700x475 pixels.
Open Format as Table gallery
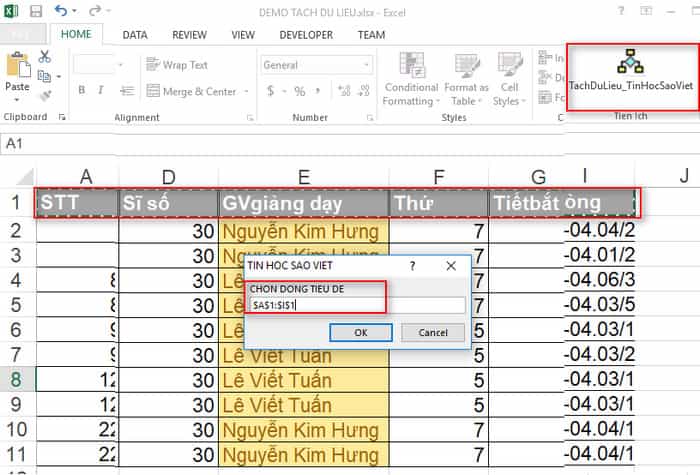[467, 79]
